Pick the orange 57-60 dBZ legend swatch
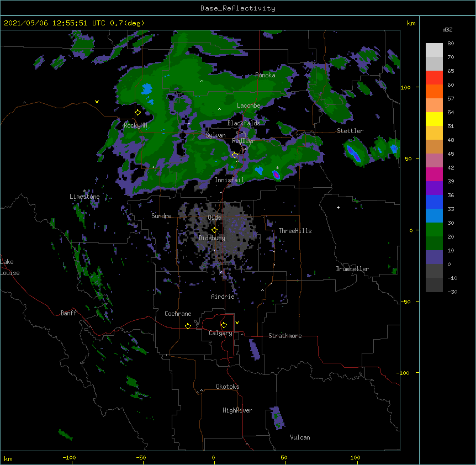The width and height of the screenshot is (476, 465). pyautogui.click(x=434, y=91)
